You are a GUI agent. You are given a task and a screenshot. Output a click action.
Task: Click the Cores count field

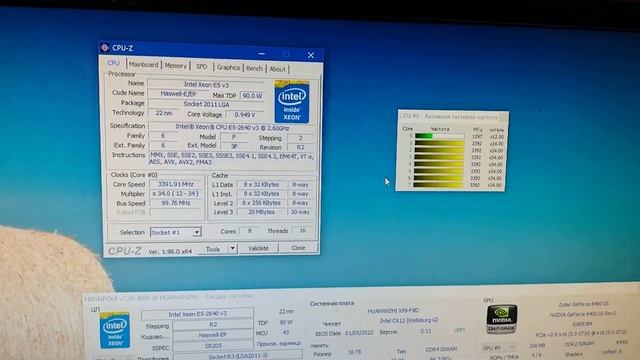pyautogui.click(x=249, y=231)
